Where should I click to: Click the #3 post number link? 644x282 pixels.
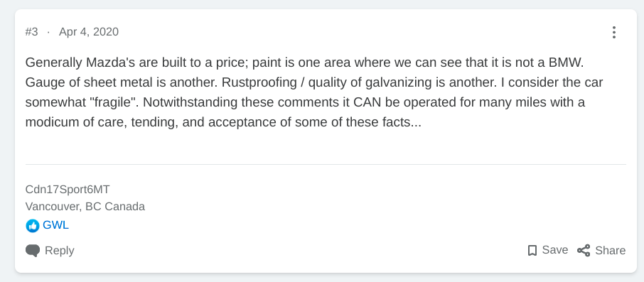click(31, 32)
